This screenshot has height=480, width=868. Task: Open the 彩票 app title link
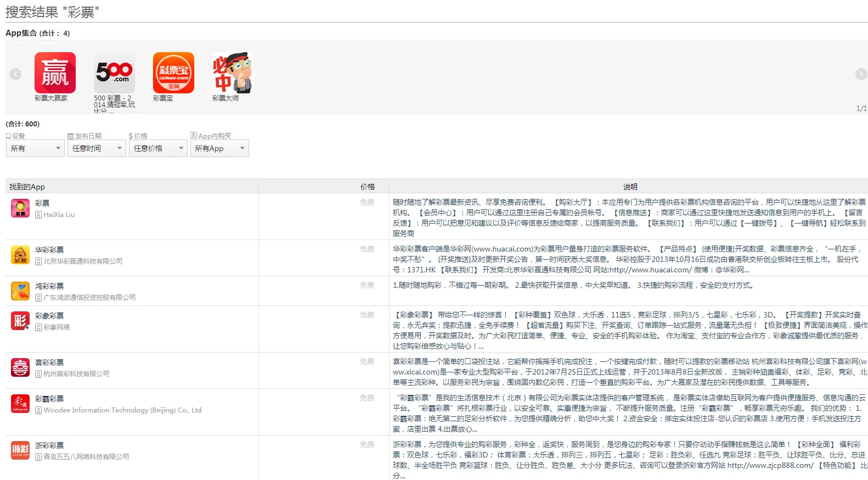[42, 203]
